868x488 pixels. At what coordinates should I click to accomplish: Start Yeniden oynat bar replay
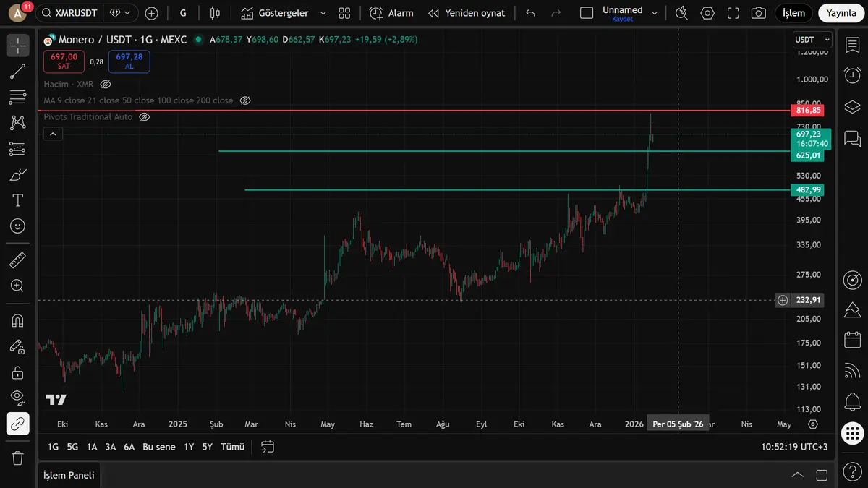[x=467, y=13]
